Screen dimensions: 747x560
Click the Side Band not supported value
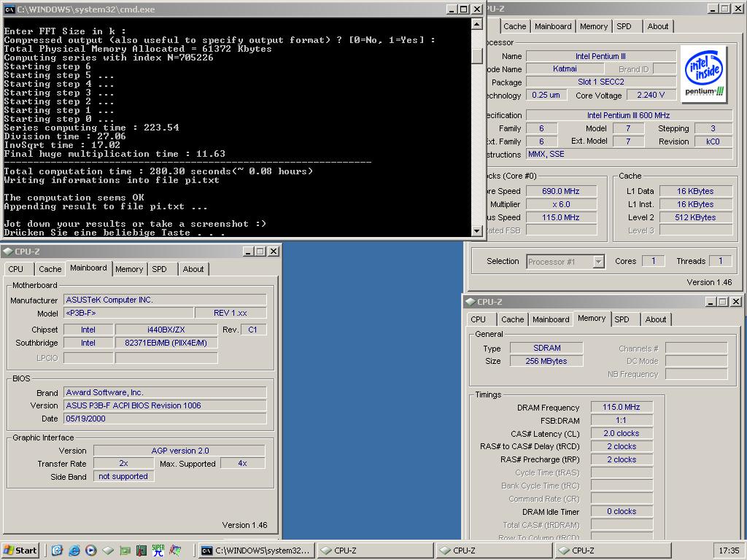123,476
